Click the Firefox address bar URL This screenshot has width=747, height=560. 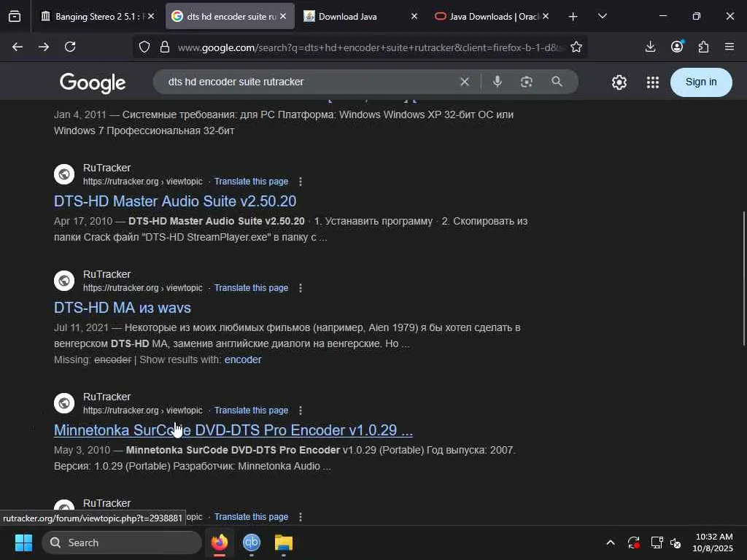pos(369,47)
